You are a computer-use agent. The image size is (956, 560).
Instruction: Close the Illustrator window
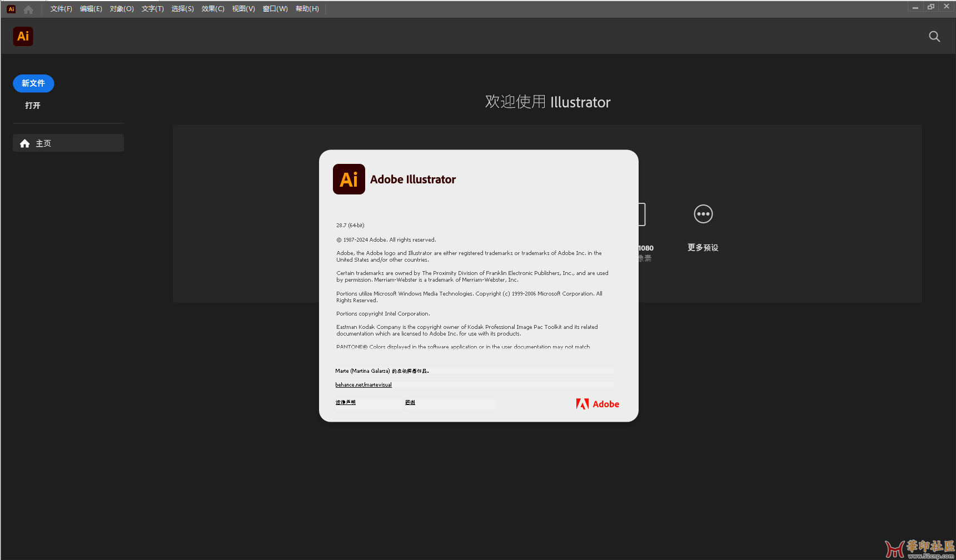[x=947, y=7]
